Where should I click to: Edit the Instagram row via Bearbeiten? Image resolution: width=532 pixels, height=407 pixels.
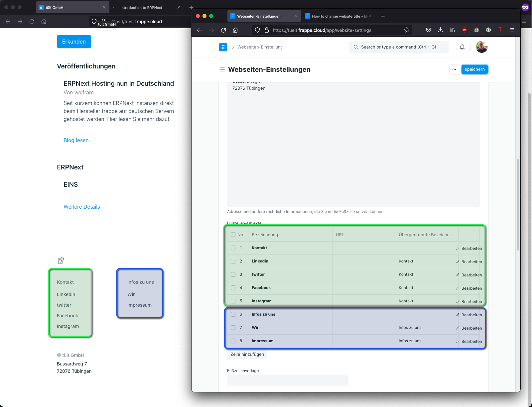pyautogui.click(x=469, y=302)
